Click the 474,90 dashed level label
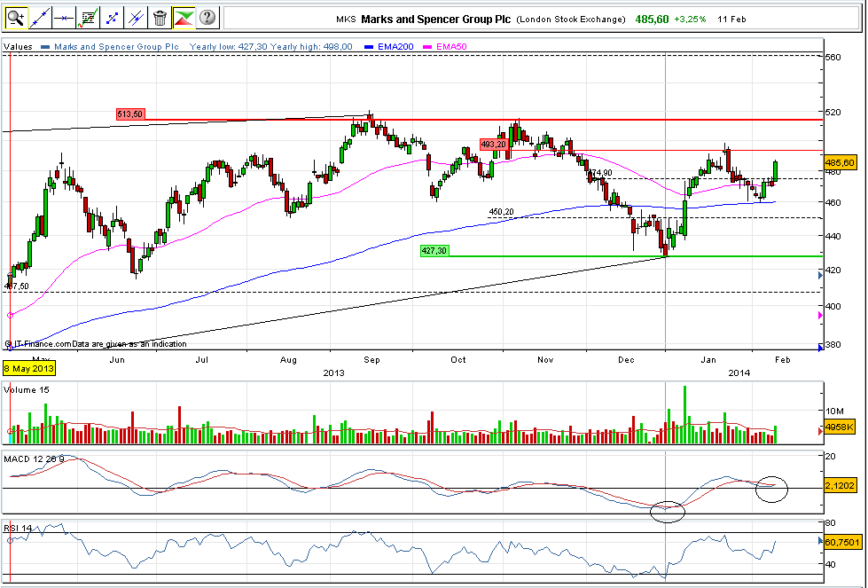 pyautogui.click(x=600, y=173)
